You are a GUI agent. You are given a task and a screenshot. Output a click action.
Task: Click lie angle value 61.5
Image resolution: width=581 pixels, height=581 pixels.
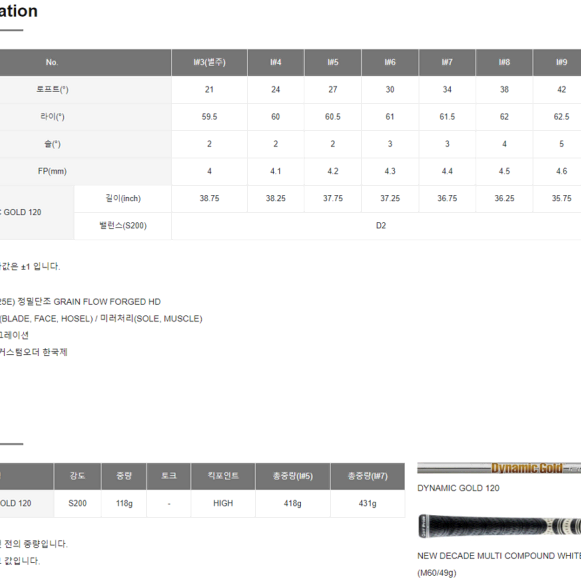click(x=447, y=117)
